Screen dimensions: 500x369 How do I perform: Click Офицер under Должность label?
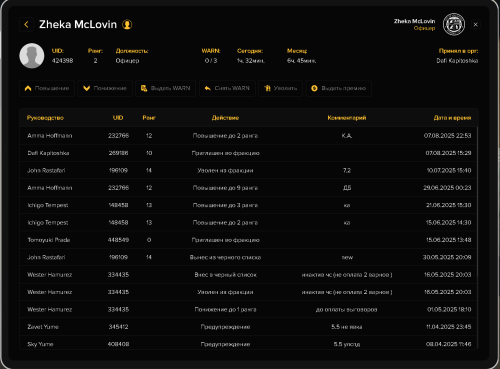click(127, 61)
